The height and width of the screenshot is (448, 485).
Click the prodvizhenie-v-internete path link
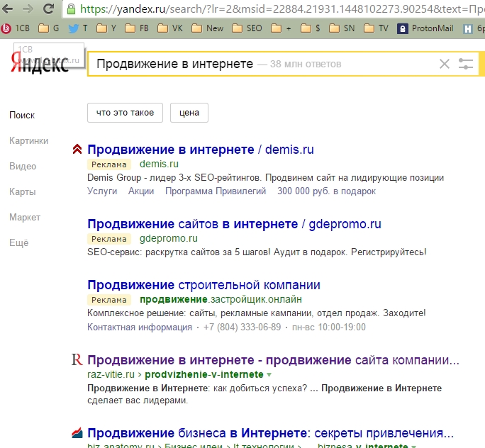coord(204,374)
